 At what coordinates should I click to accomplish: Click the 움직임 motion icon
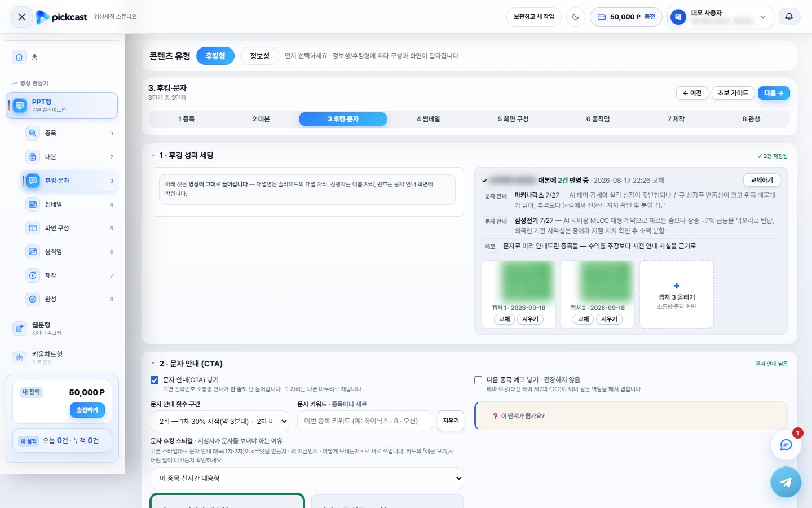tap(33, 252)
